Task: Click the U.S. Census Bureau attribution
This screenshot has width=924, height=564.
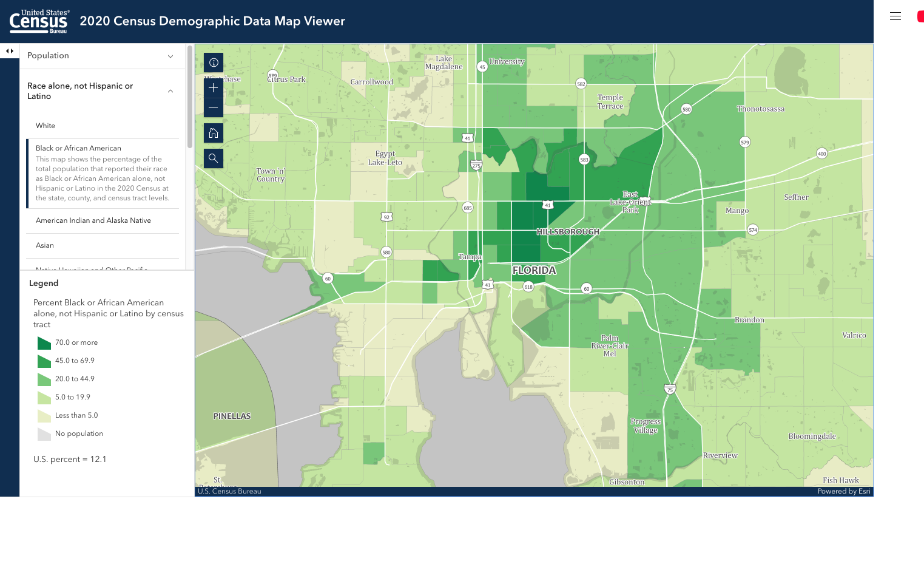Action: coord(229,491)
